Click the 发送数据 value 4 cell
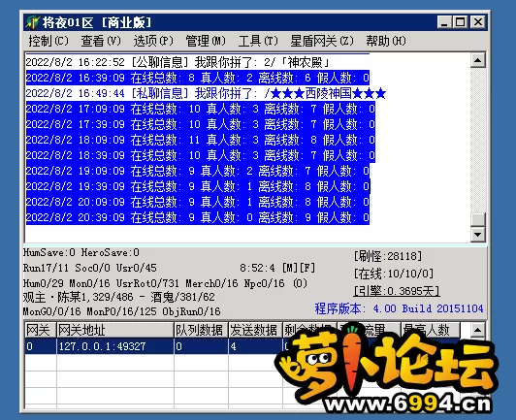Image resolution: width=516 pixels, height=420 pixels. [255, 346]
